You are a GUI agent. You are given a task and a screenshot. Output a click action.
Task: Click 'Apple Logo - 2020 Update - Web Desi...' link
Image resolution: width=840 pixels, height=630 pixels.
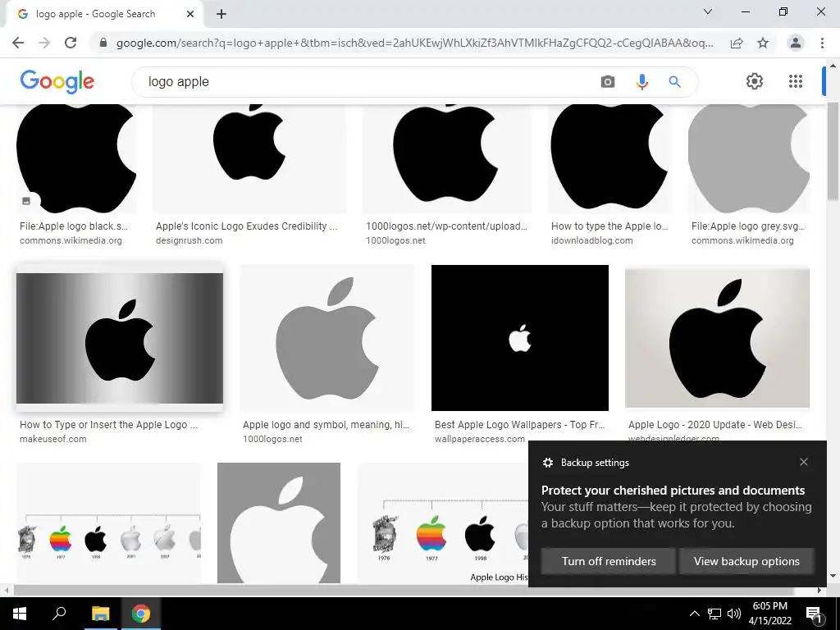point(715,425)
